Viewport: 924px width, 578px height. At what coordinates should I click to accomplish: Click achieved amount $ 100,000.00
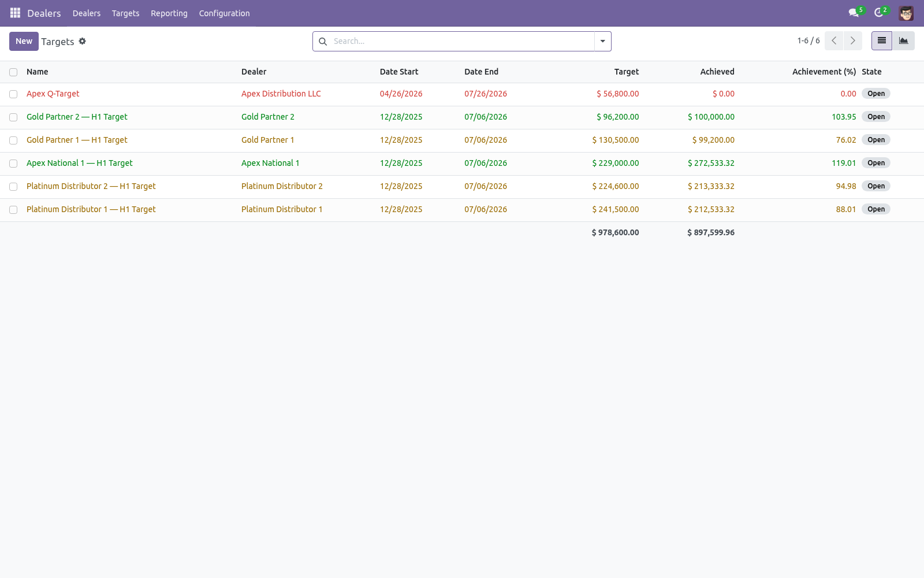pos(711,117)
